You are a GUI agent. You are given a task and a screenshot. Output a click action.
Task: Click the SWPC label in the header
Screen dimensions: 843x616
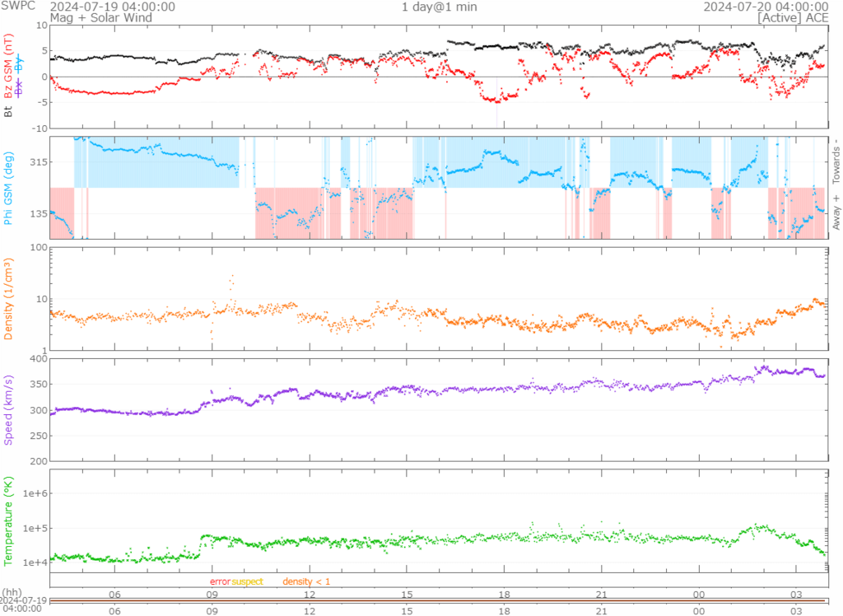[x=18, y=6]
